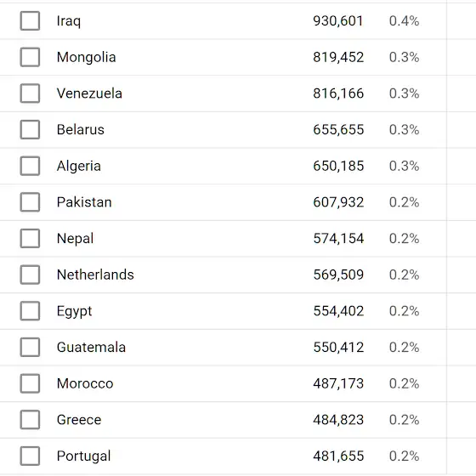Screen dimensions: 476x476
Task: Check the Iraq row checkbox
Action: [x=30, y=21]
